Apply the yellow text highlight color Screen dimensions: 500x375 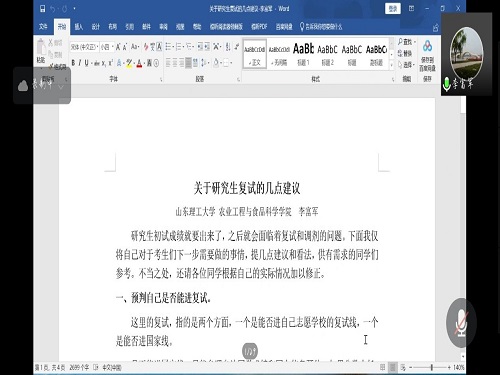click(129, 63)
